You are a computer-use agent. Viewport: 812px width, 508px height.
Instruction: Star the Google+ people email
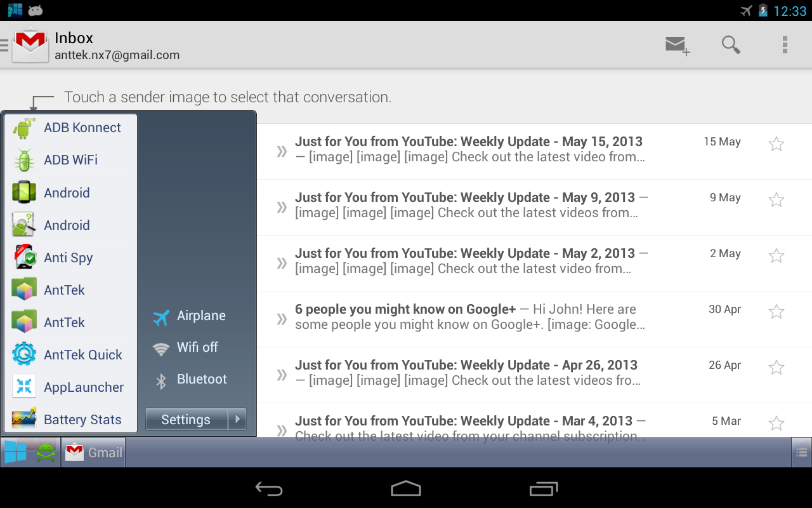[x=776, y=312]
